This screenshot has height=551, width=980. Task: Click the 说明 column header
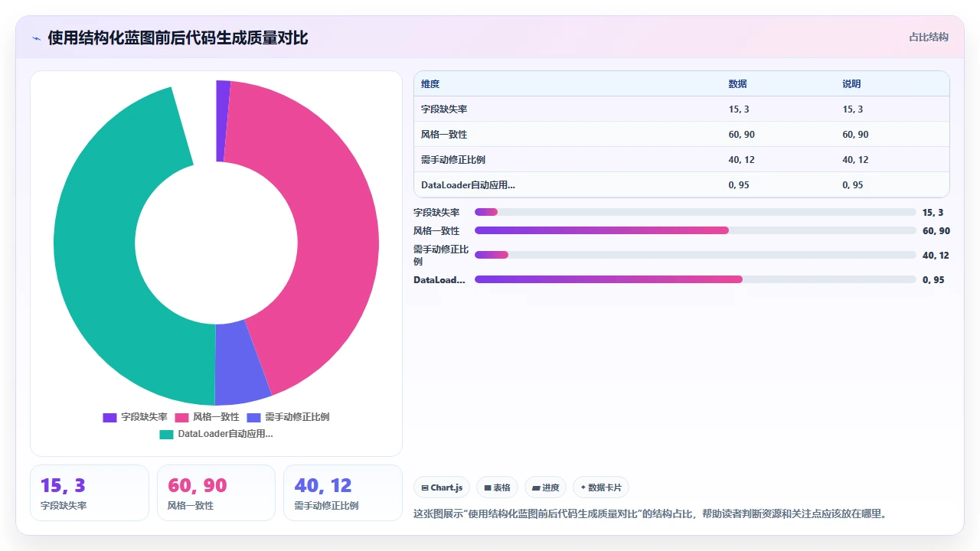851,84
